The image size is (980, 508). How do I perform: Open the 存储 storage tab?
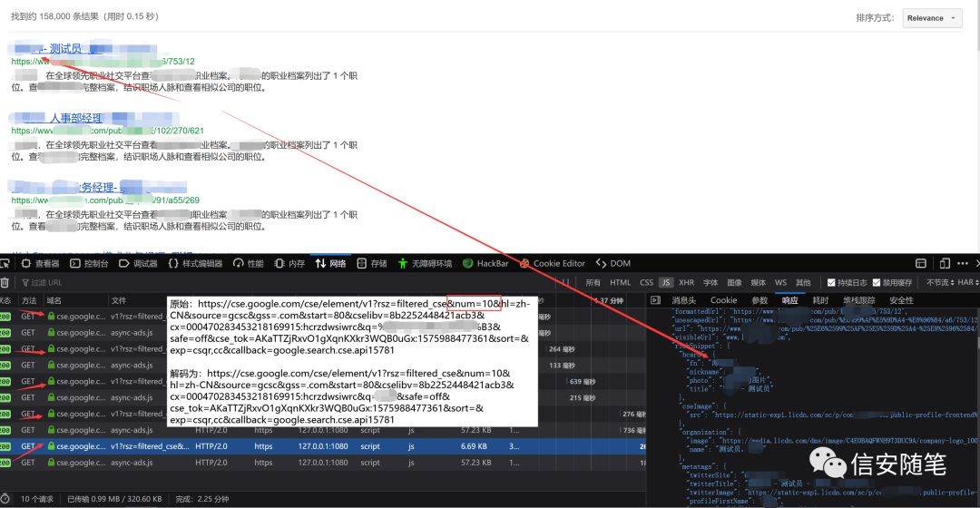click(372, 264)
